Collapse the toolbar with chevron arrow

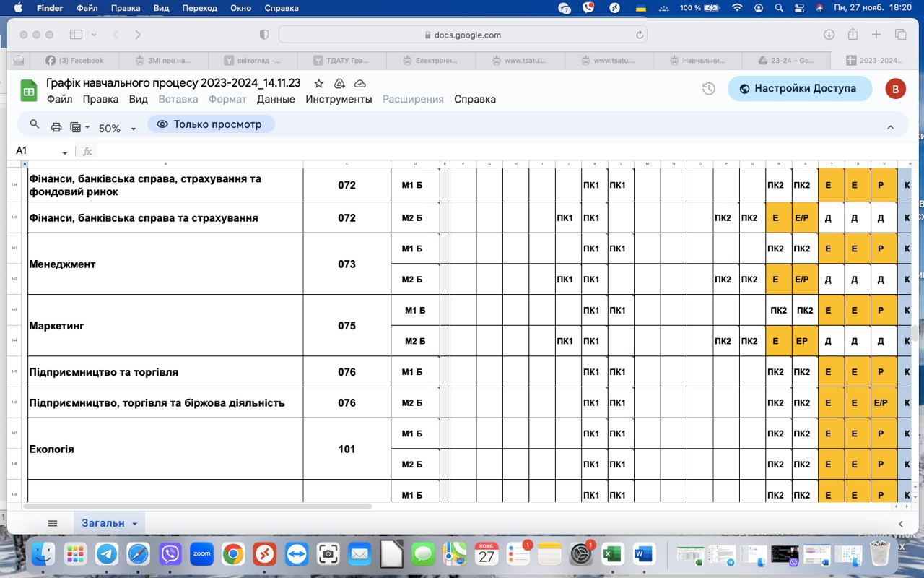tap(890, 127)
